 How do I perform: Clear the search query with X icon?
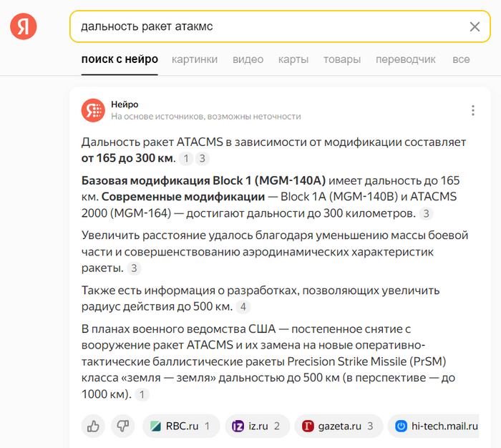(475, 27)
